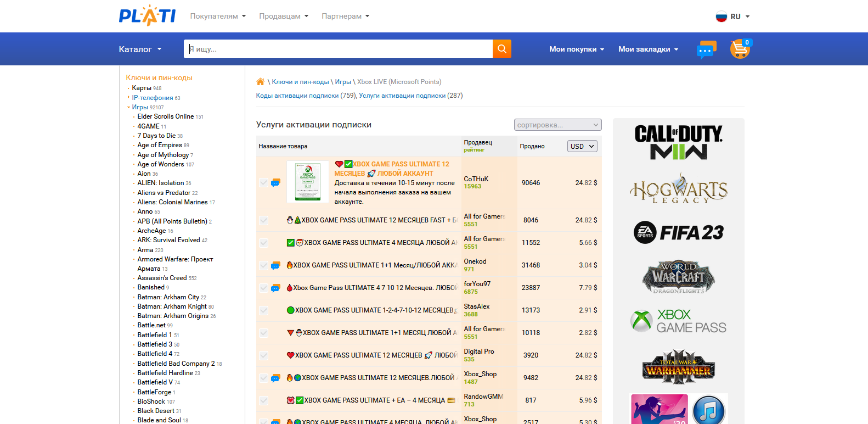
Task: Tick the checkbox on the StasAlex product row
Action: (x=264, y=310)
